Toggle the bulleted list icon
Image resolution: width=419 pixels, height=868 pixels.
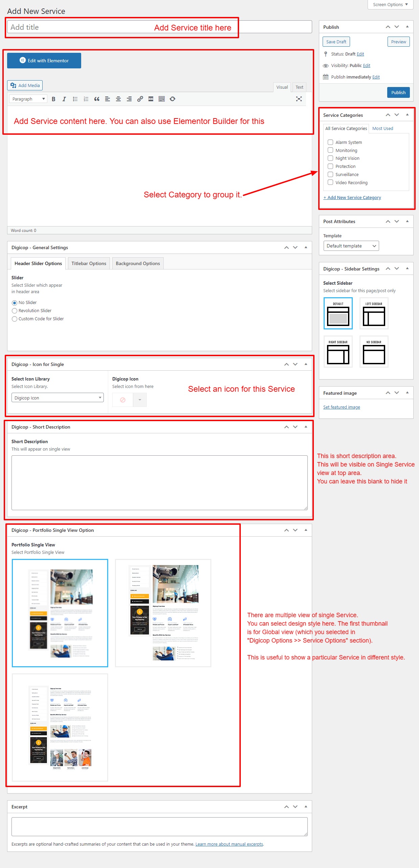click(75, 99)
